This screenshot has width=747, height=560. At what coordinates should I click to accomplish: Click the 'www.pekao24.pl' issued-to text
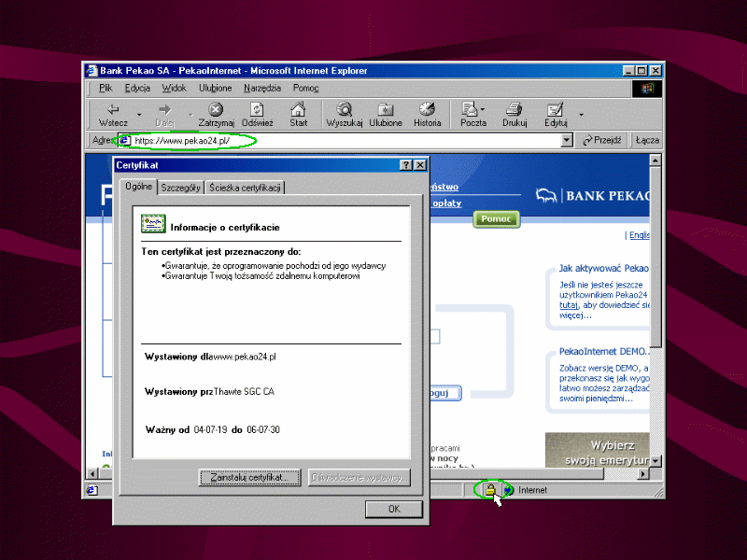[x=245, y=357]
